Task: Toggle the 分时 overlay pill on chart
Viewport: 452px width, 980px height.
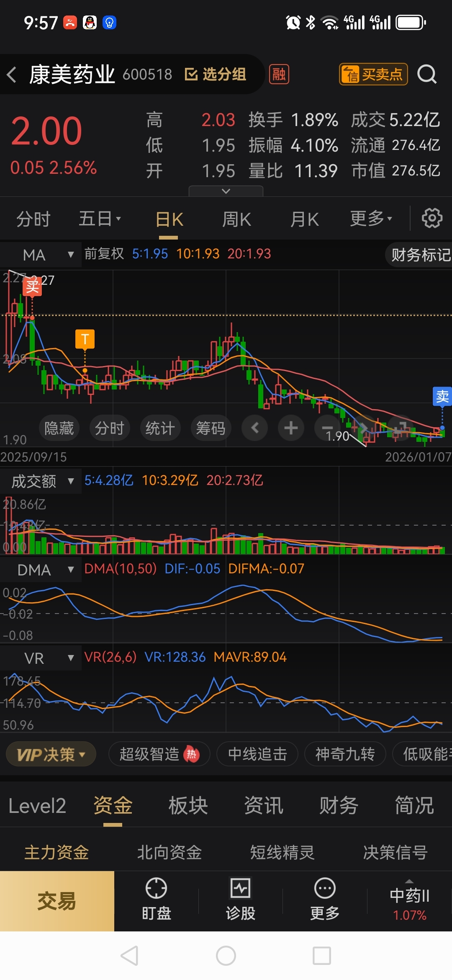Action: (110, 428)
